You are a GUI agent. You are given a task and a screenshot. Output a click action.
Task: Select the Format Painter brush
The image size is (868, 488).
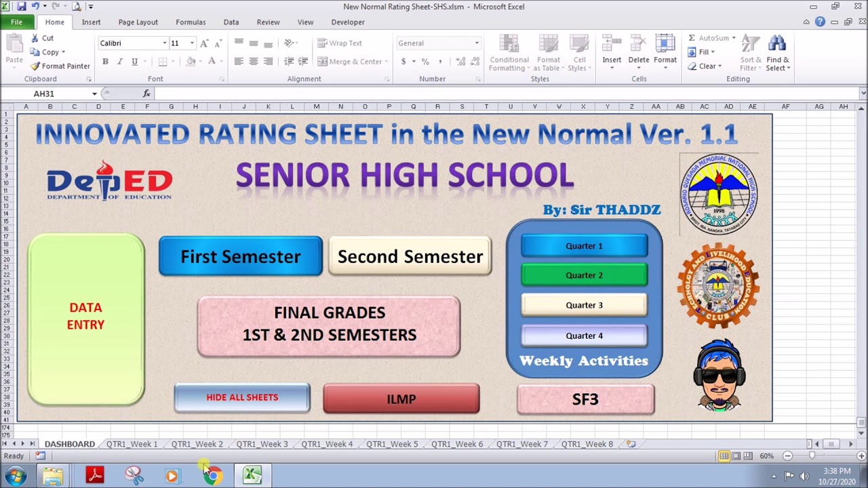[35, 66]
